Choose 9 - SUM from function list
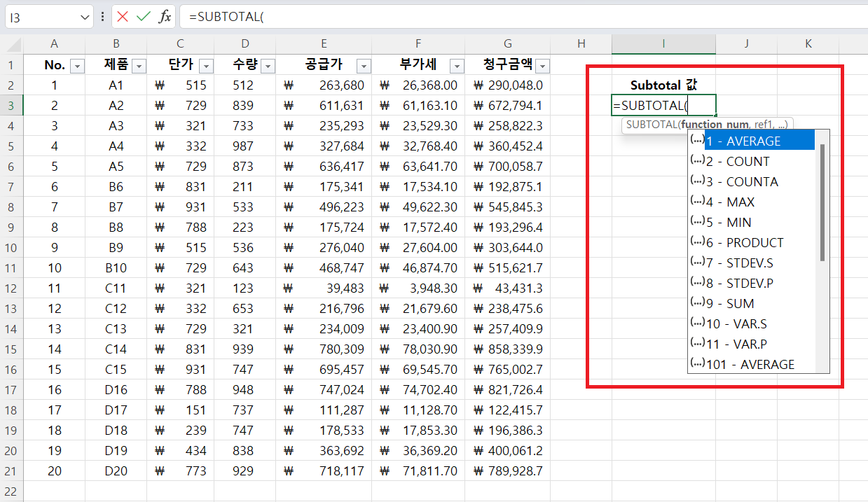This screenshot has width=868, height=502. (752, 303)
